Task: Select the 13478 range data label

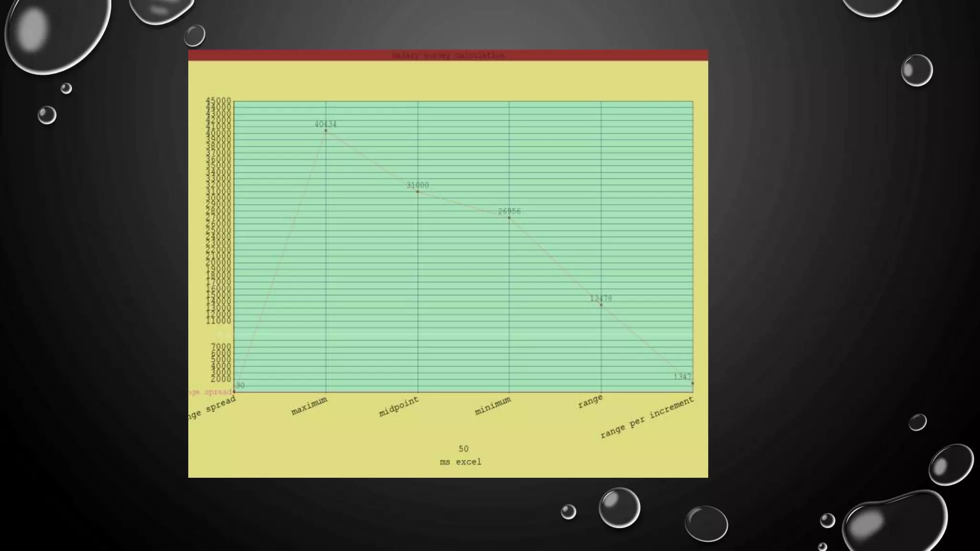Action: pos(601,298)
